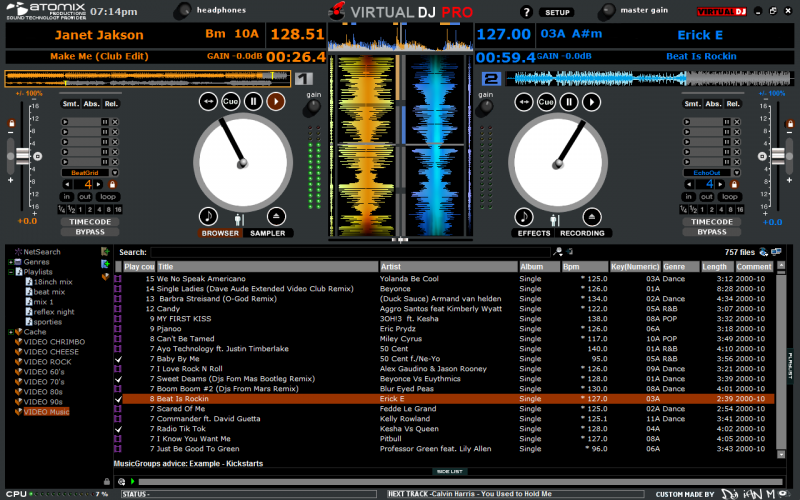Click the search options magnifier icon

coord(558,252)
